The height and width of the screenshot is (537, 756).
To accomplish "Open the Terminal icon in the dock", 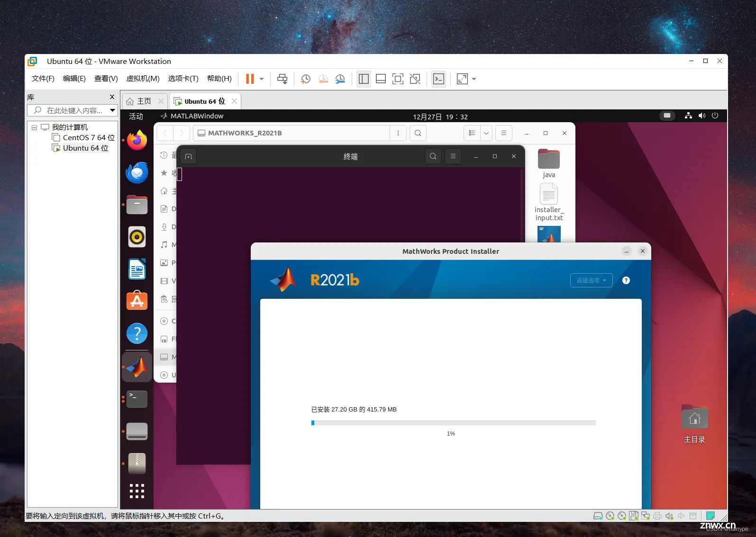I will click(137, 399).
